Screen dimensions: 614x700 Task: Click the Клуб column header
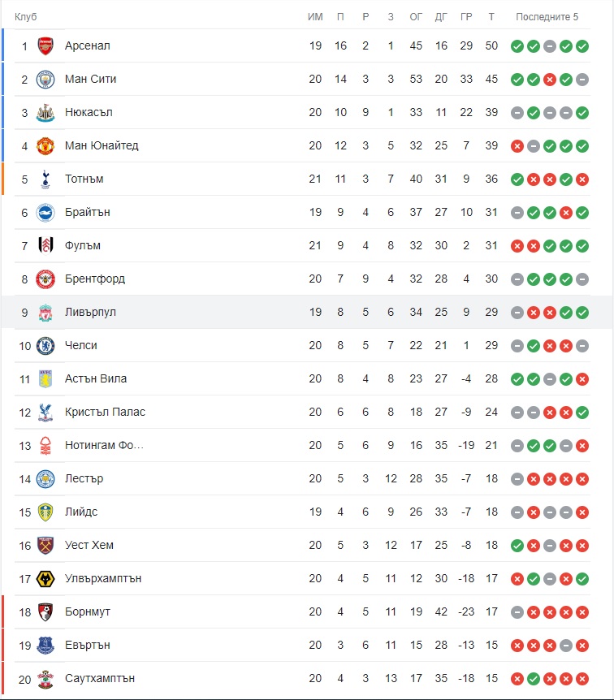(x=25, y=17)
